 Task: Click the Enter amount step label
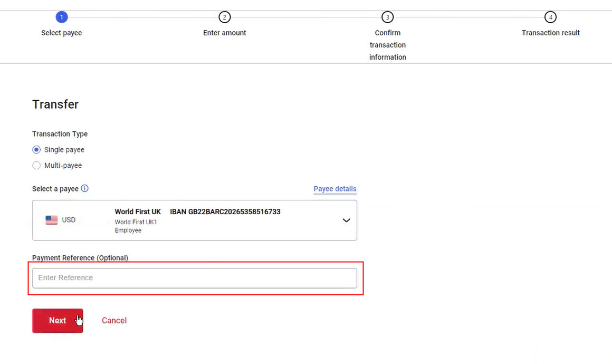pos(225,33)
